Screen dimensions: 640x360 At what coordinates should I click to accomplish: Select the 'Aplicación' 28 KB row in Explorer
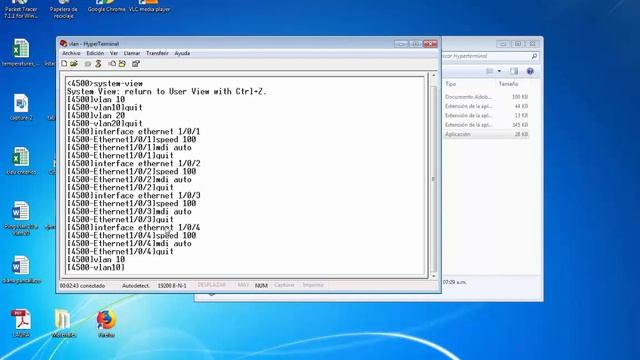pos(486,134)
